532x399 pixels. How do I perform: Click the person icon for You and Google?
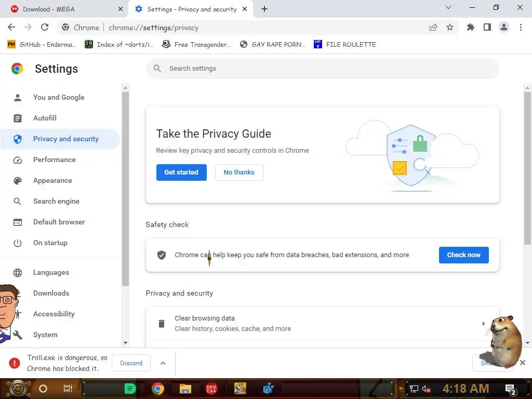[x=18, y=98]
